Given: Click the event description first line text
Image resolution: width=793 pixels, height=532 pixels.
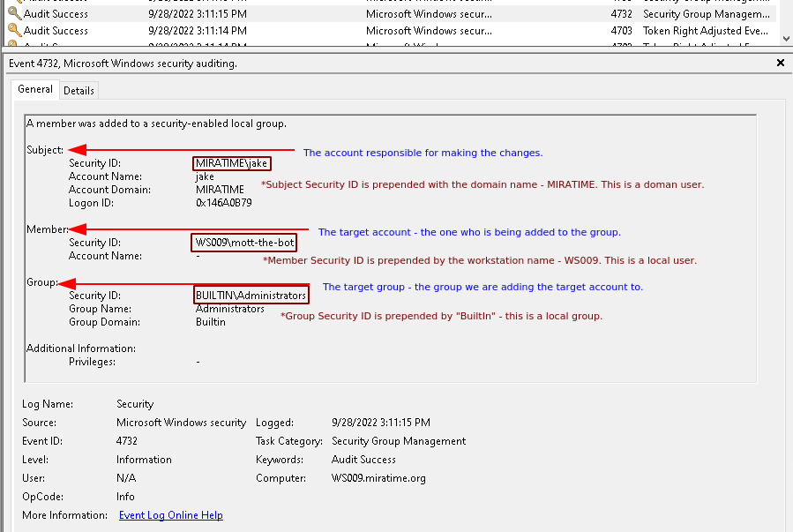Looking at the screenshot, I should 156,124.
